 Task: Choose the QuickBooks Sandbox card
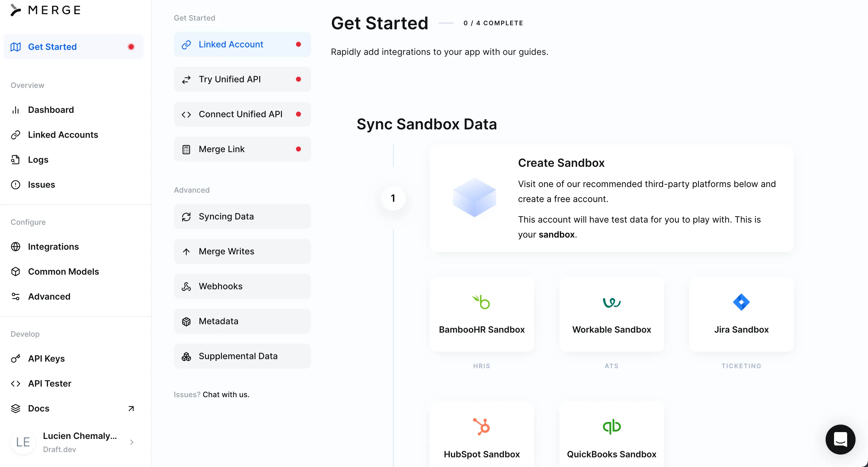612,435
